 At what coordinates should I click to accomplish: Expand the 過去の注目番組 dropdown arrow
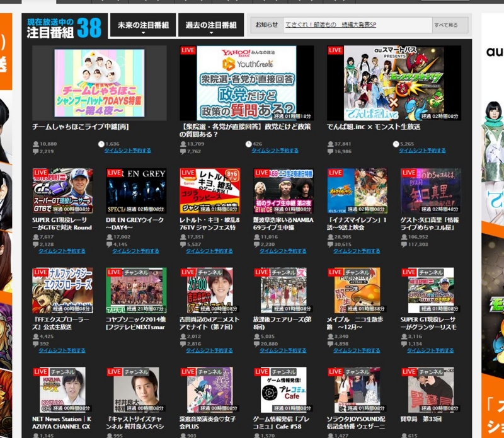[211, 33]
